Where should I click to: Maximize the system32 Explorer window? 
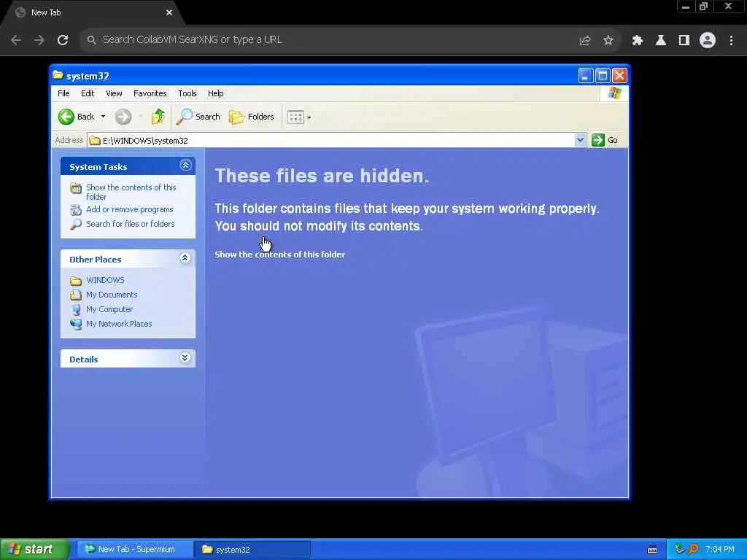(x=603, y=75)
